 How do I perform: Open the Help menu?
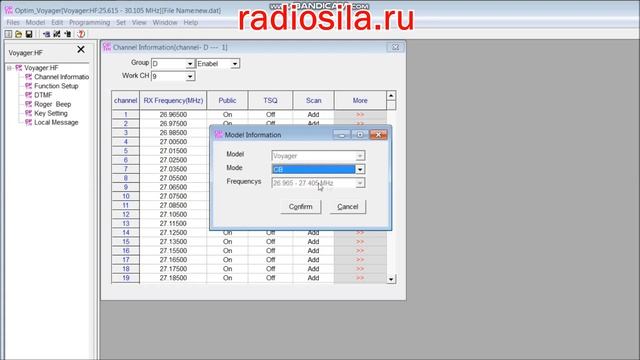pos(191,22)
